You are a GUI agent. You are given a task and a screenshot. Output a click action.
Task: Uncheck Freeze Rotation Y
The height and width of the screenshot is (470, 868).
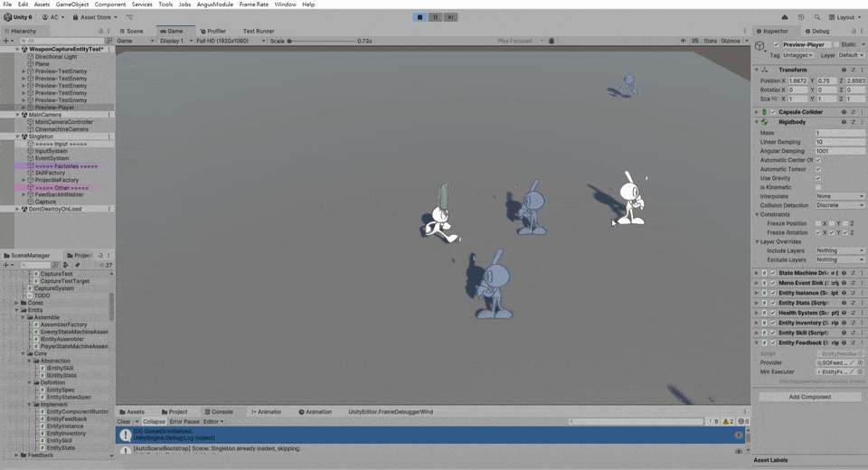(832, 232)
